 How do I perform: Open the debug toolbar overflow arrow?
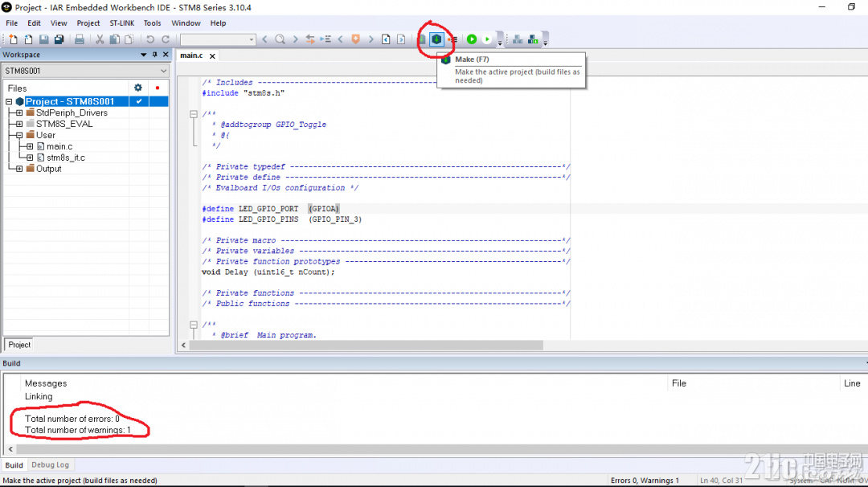(x=500, y=42)
